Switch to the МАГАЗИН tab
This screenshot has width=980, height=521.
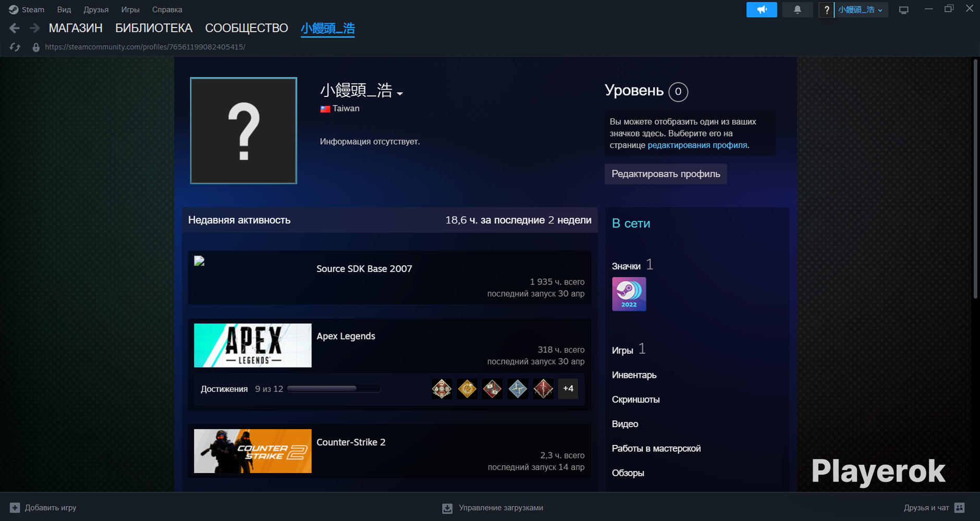(x=76, y=28)
